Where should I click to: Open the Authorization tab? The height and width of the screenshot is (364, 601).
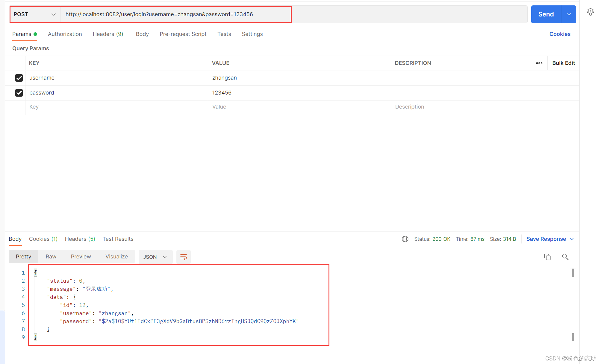tap(65, 34)
